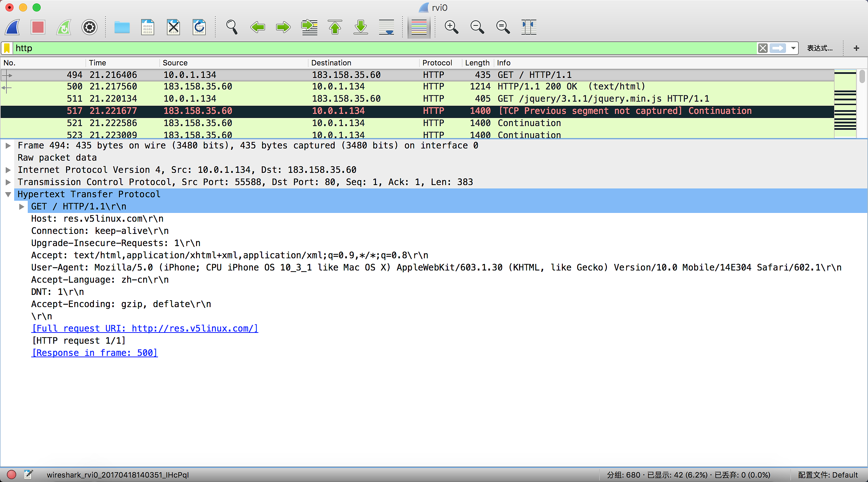The image size is (868, 482).
Task: Toggle packet list colorize button
Action: pos(419,27)
